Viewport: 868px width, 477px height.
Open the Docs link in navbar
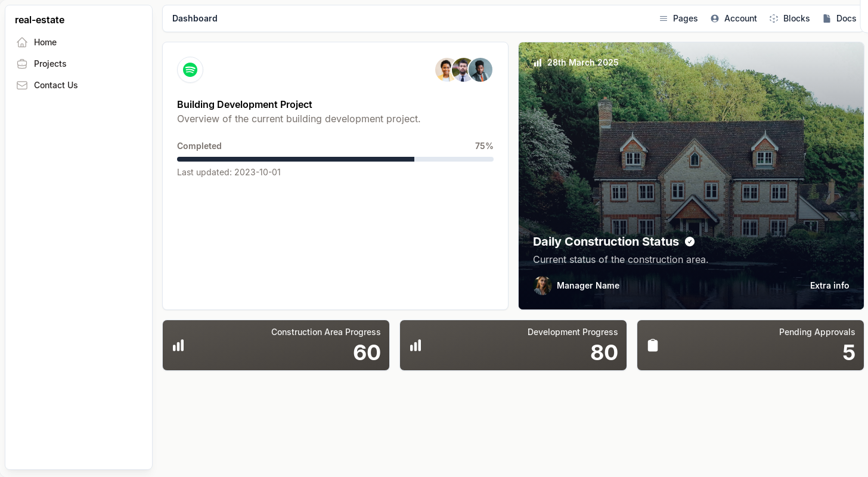point(839,18)
